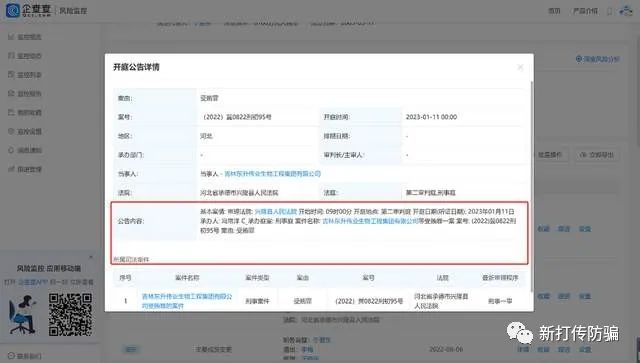Close the 开庭公告详情 dialog
Viewport: 640px width, 363px height.
click(520, 67)
